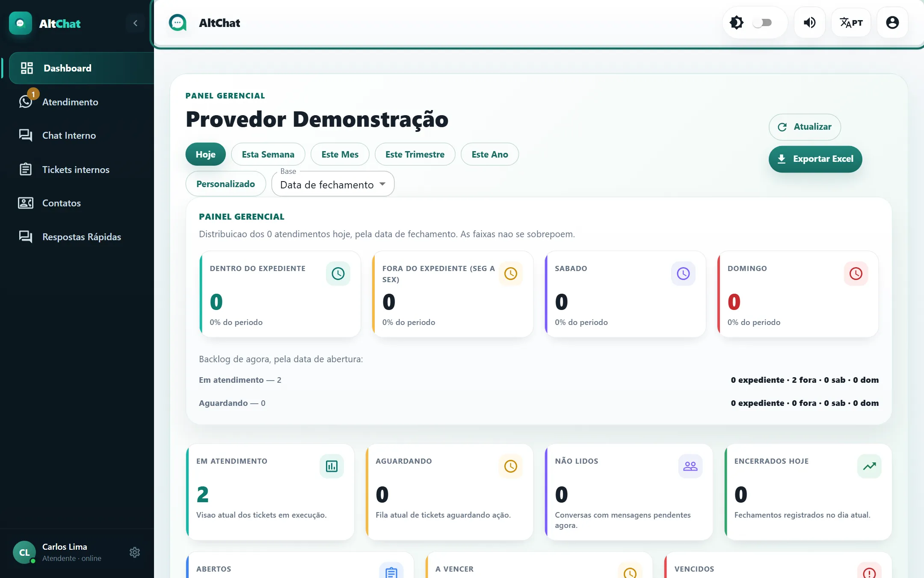Screen dimensions: 924x578
Task: Open the Base Data de fechamento dropdown
Action: (x=333, y=184)
